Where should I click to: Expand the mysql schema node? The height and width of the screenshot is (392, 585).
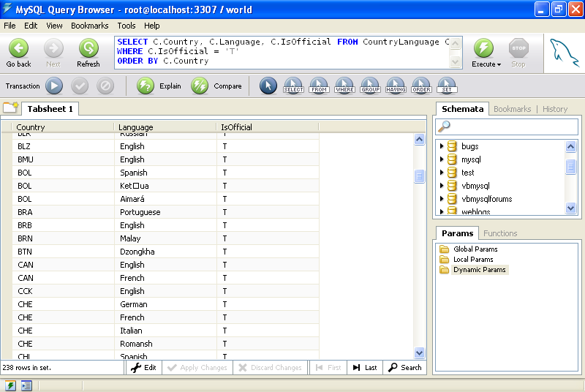(x=442, y=159)
